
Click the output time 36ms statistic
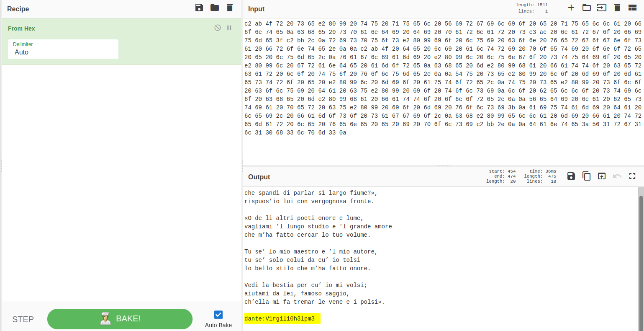tap(543, 171)
